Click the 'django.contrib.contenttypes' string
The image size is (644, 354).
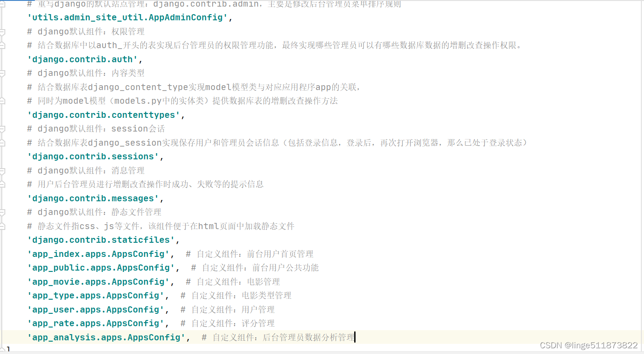click(104, 115)
